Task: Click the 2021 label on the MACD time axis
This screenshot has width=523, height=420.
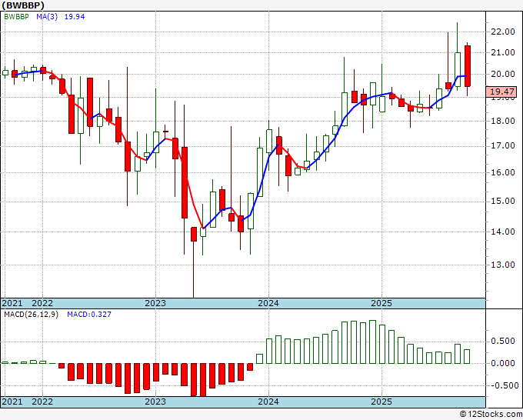Action: [12, 402]
